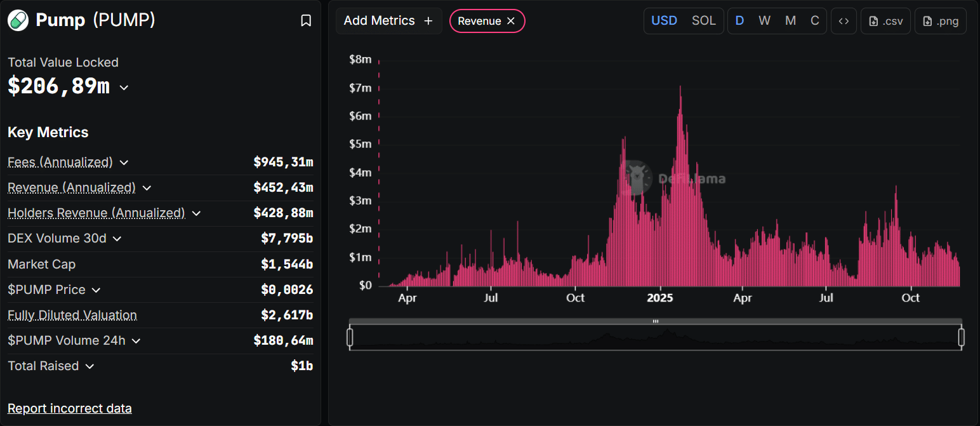The image size is (980, 426).
Task: Open the embed code icon button
Action: point(844,21)
